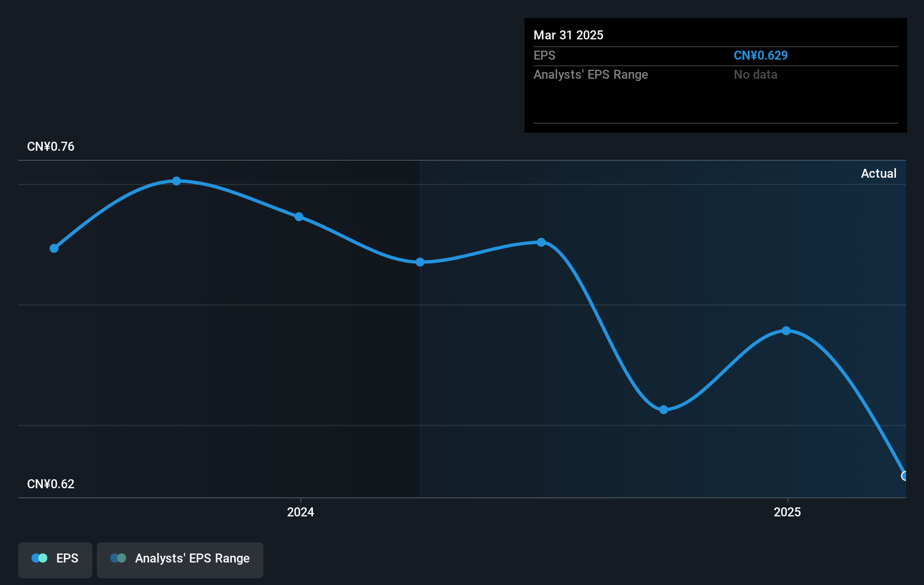924x585 pixels.
Task: Toggle the EPS legend series
Action: click(x=55, y=560)
